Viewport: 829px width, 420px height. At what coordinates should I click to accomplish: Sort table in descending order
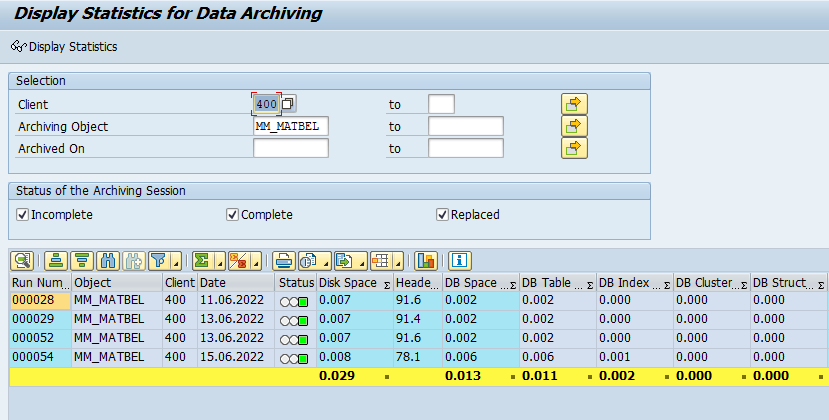tap(82, 261)
